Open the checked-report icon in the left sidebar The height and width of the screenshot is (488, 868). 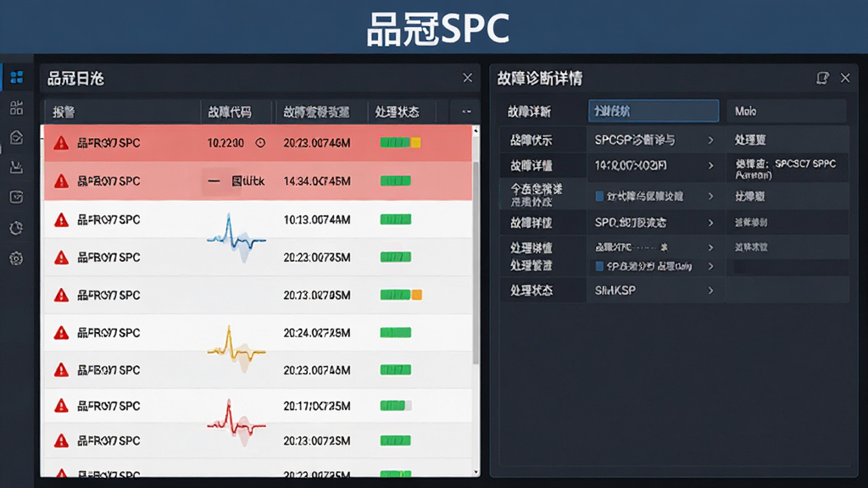[17, 197]
